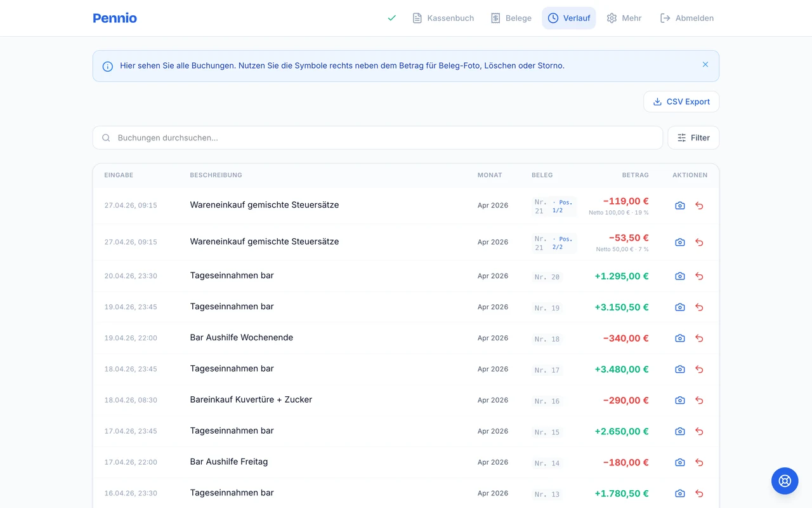
Task: Open the Filter options
Action: pos(693,138)
